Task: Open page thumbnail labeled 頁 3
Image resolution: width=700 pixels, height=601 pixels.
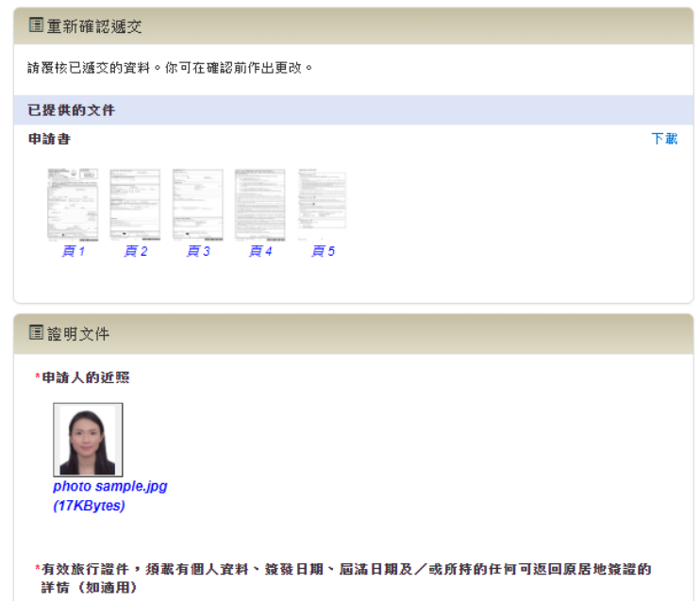Action: coord(198,205)
